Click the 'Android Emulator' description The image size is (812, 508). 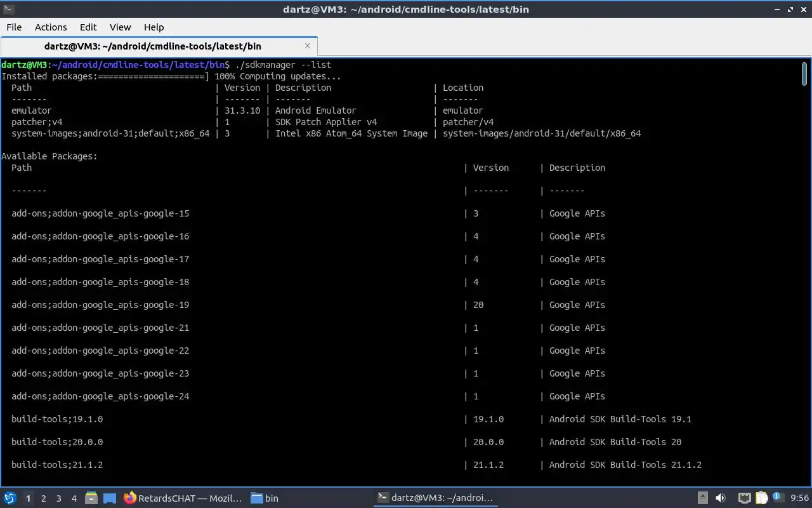pos(316,110)
